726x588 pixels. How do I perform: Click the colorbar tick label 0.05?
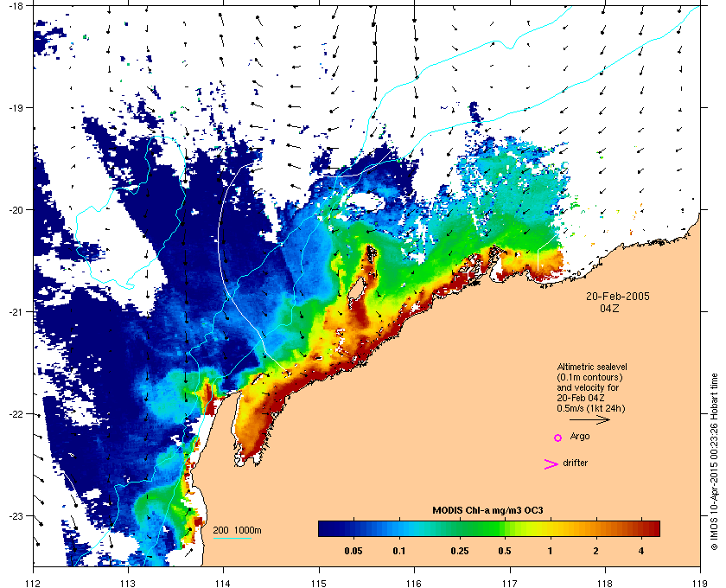(x=353, y=551)
